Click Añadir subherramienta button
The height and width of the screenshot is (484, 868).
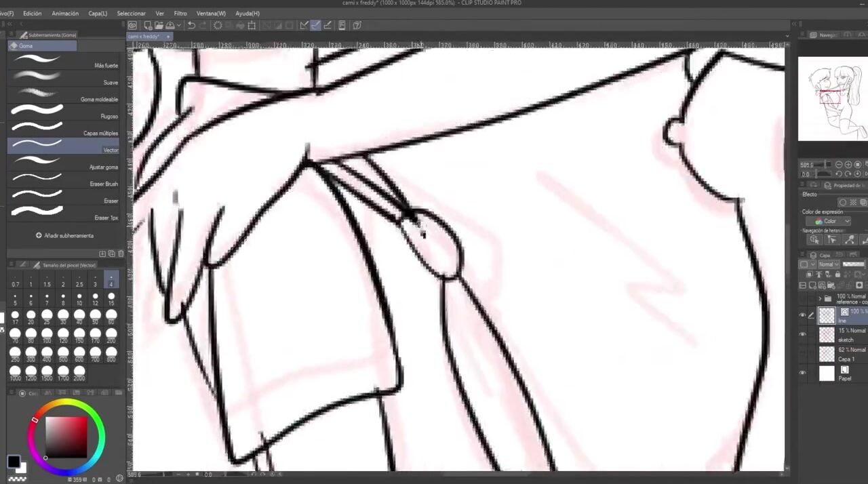pos(64,236)
